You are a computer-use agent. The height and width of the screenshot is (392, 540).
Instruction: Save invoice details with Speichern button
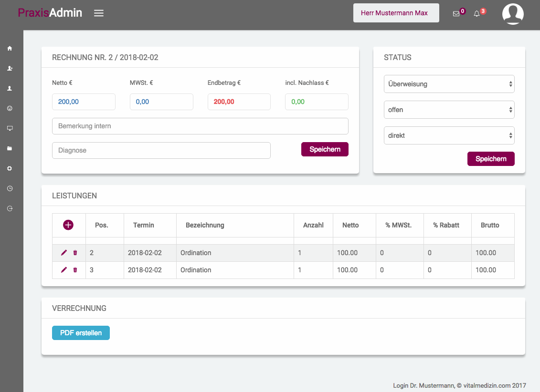click(x=325, y=149)
